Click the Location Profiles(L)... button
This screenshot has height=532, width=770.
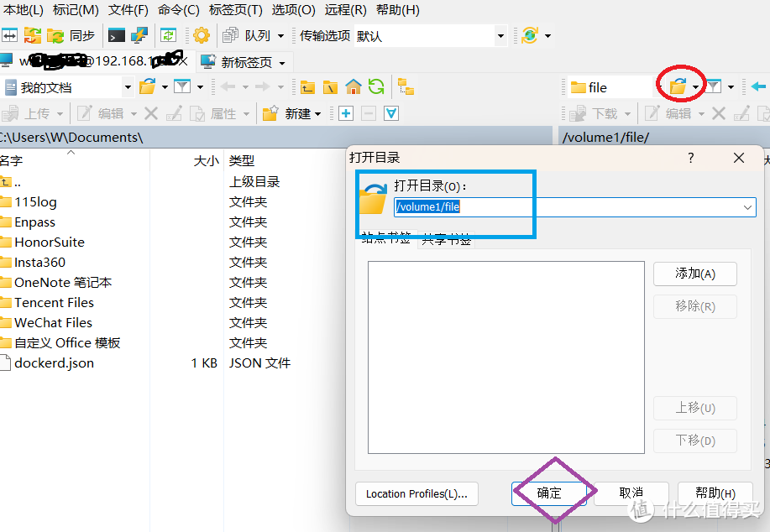point(416,493)
